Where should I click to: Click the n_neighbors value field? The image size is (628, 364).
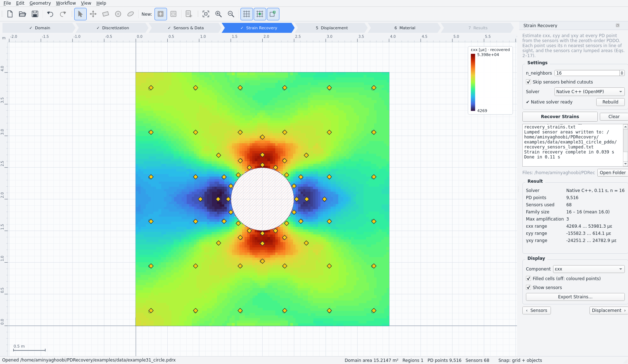coord(587,73)
